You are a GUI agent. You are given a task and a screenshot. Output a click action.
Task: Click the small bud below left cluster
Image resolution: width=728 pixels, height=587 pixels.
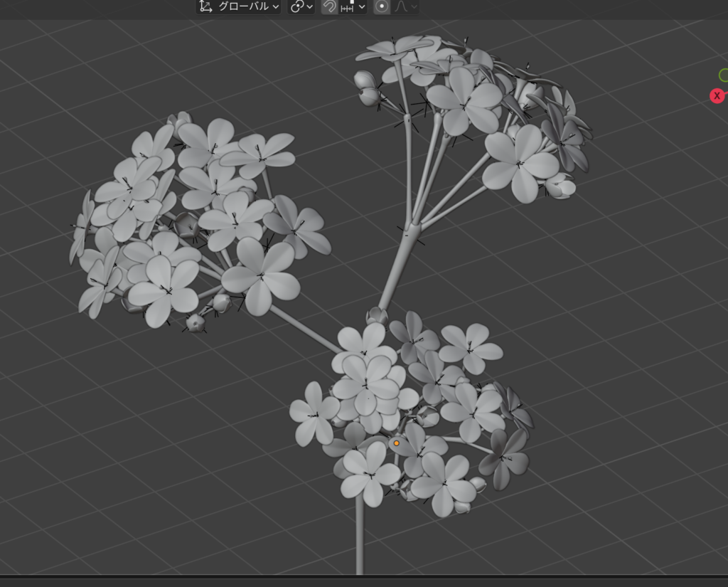[x=195, y=322]
